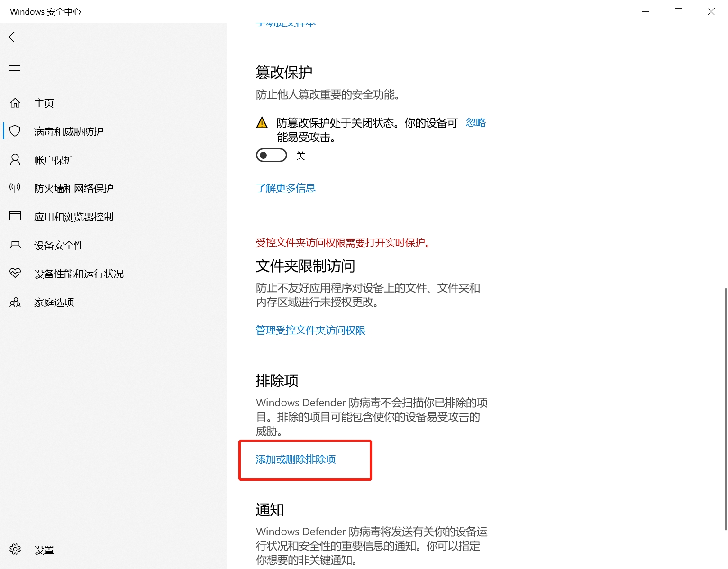Click the 排除项 heading

[x=277, y=380]
